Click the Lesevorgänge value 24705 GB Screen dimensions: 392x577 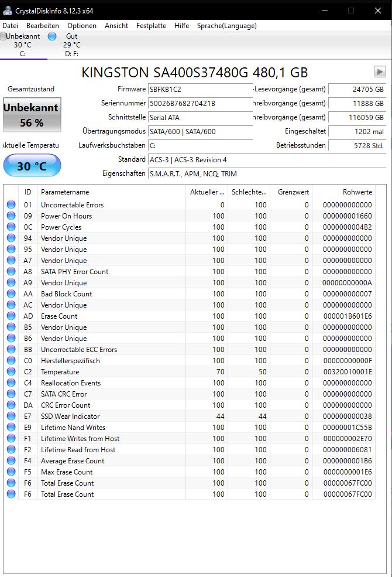(x=357, y=90)
